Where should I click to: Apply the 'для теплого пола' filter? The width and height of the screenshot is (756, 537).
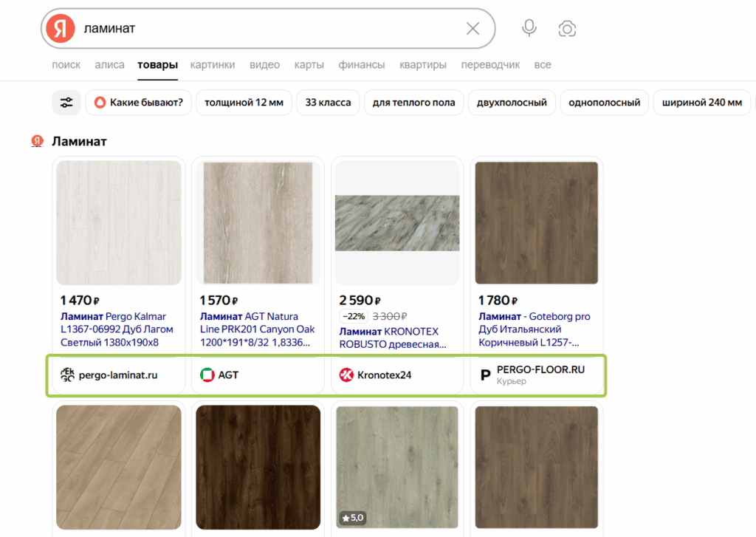[413, 102]
